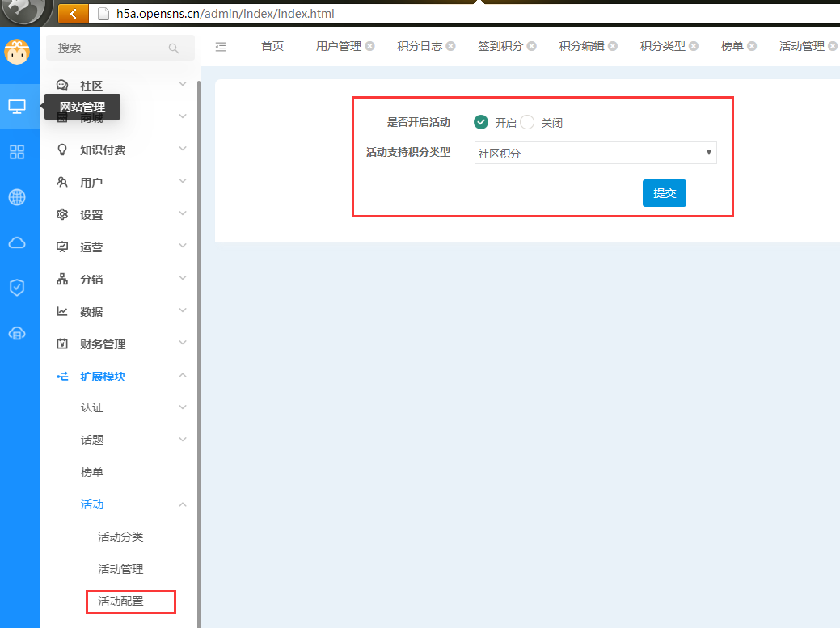Open the website management monitor icon
Image resolution: width=840 pixels, height=628 pixels.
(x=17, y=107)
